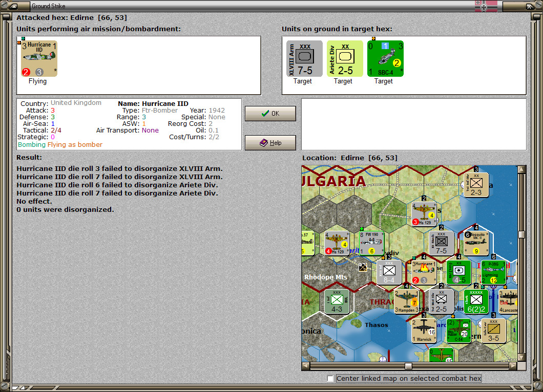Click the 2-3 infantry division counter on map
This screenshot has height=392, width=543.
coord(476,185)
